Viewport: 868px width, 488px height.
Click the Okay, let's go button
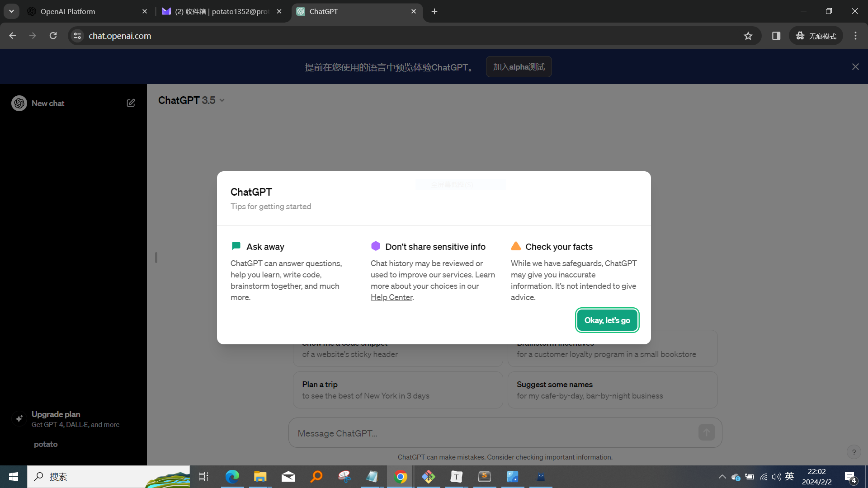click(607, 320)
